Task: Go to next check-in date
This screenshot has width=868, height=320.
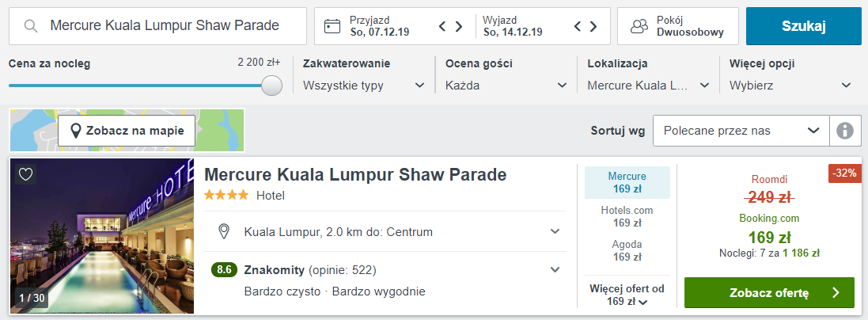Action: point(459,26)
